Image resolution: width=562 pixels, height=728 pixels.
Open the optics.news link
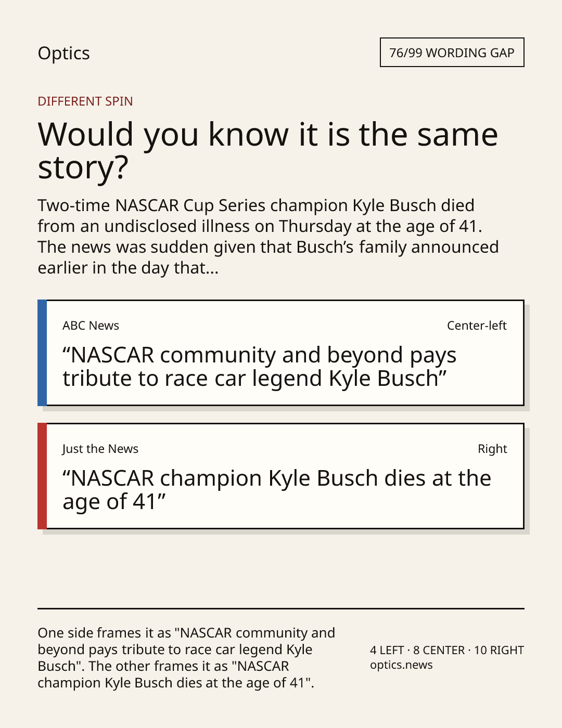[401, 665]
